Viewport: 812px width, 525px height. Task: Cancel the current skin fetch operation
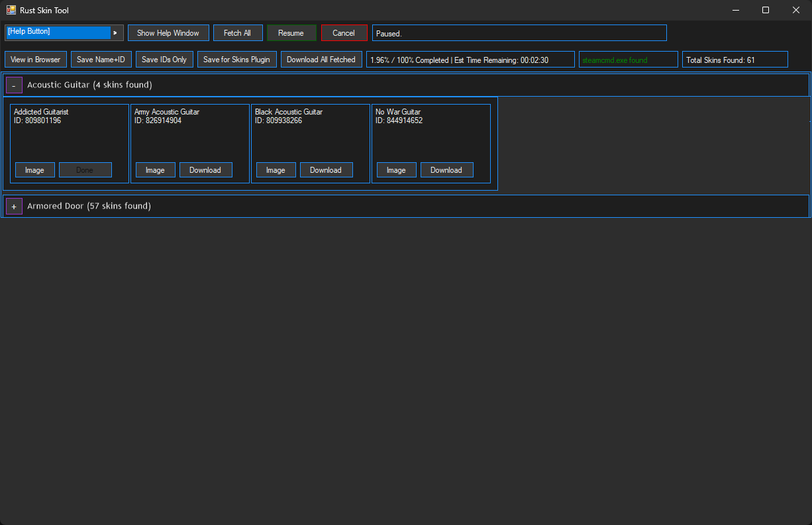click(x=343, y=32)
